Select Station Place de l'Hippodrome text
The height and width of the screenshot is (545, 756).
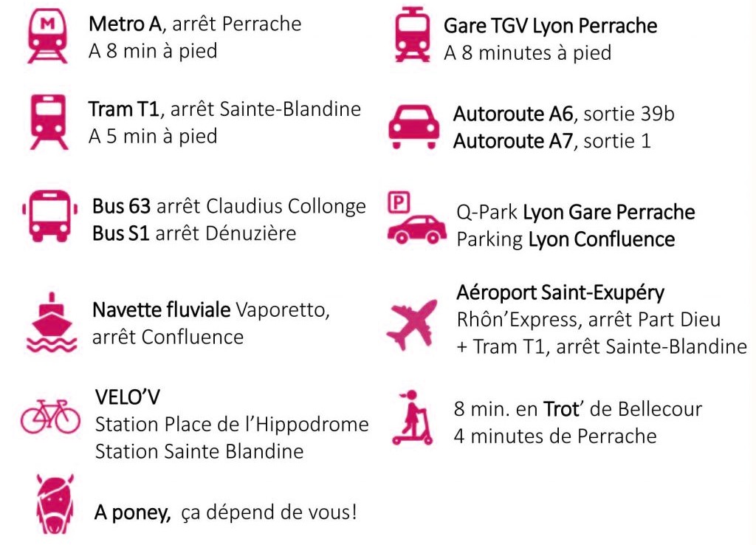[x=232, y=425]
